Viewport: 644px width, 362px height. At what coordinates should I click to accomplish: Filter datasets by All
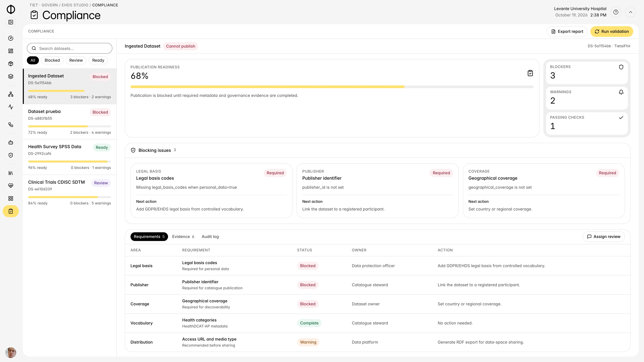(33, 60)
